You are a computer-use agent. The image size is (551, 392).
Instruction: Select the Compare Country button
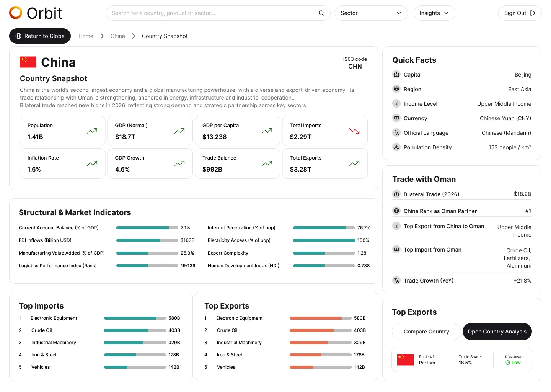coord(426,332)
